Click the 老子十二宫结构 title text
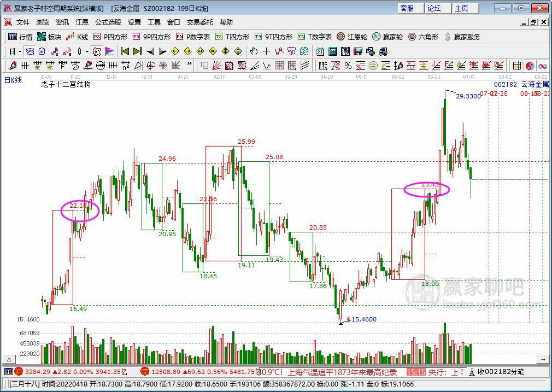Screen dimensions: 552x392 tap(66, 85)
